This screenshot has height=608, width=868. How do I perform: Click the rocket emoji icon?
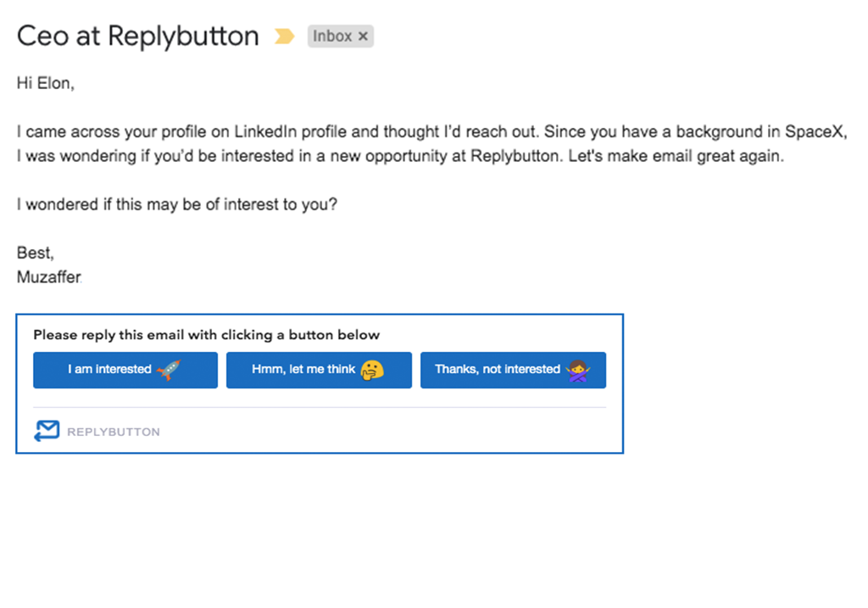tap(169, 370)
